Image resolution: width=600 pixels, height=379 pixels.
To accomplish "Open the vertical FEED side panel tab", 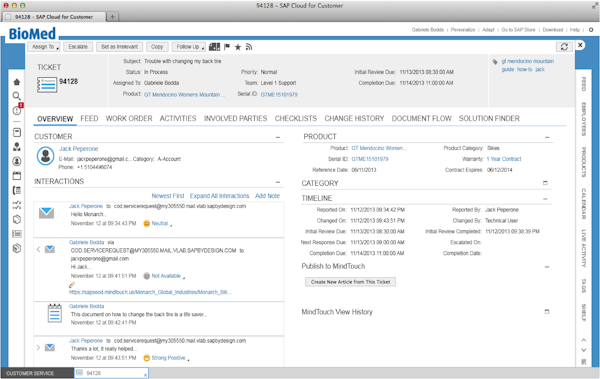I will 584,84.
